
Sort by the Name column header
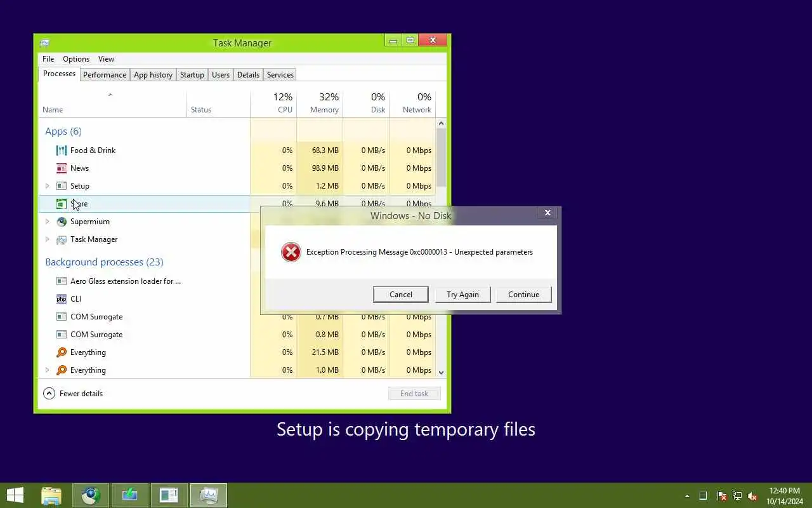[x=113, y=104]
